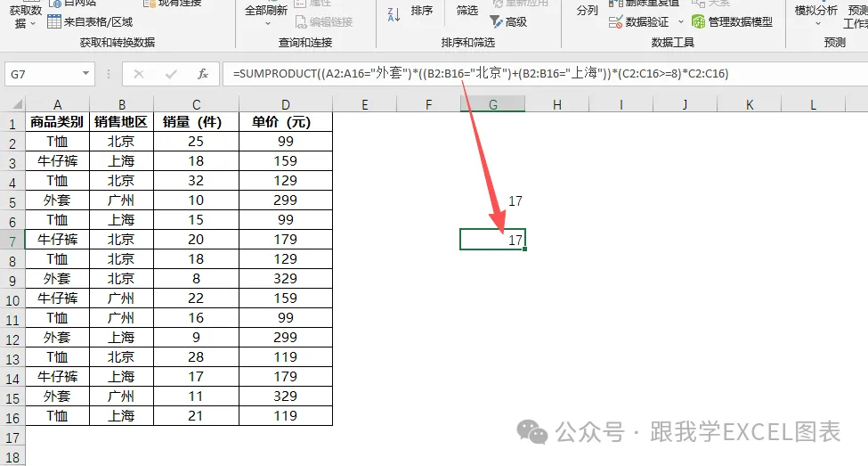Click header cell 单价 (元)
The height and width of the screenshot is (466, 868).
pyautogui.click(x=286, y=122)
